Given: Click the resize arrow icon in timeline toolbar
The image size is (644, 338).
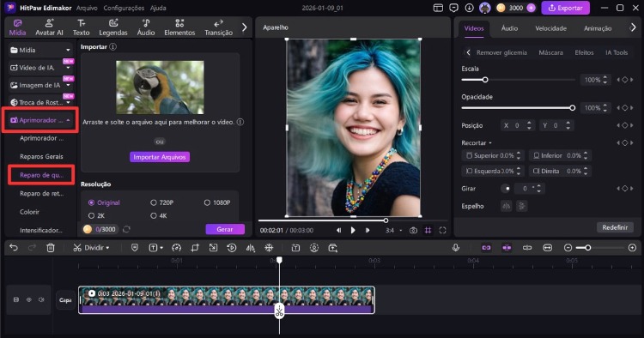Looking at the screenshot, I should coord(213,248).
